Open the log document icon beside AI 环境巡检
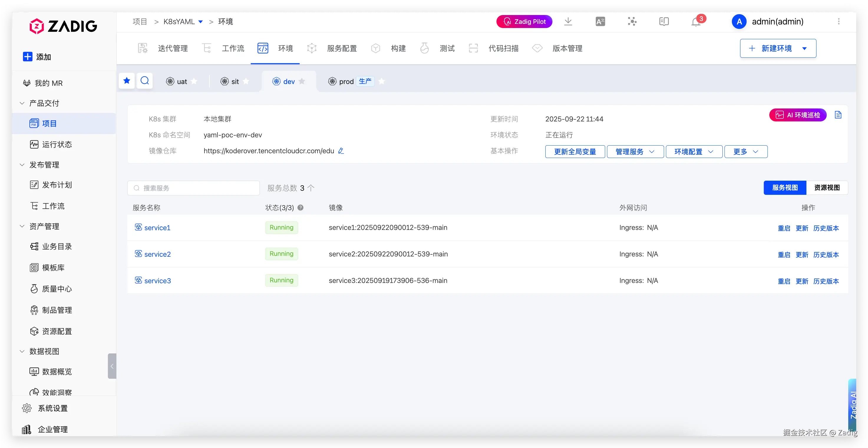868x448 pixels. tap(838, 115)
